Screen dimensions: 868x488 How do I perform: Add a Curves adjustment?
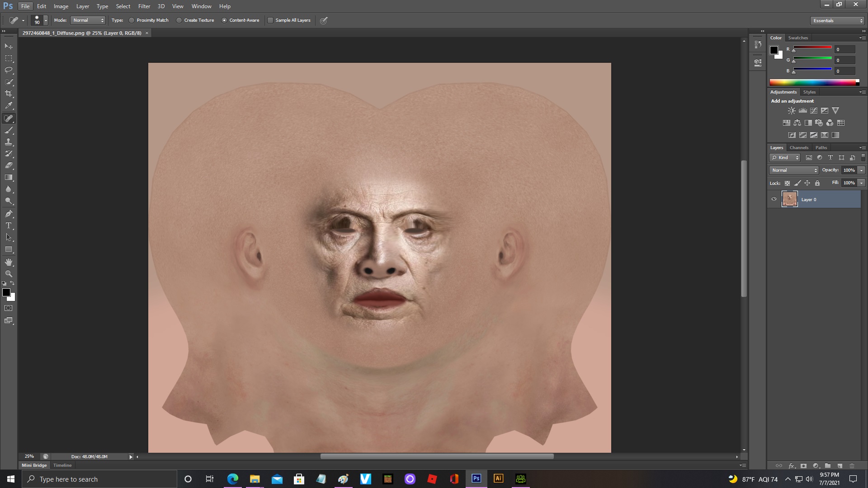pos(814,111)
